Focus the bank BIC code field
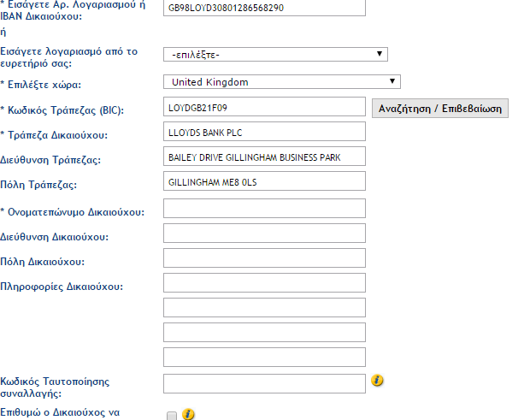530x420 pixels. (x=264, y=109)
